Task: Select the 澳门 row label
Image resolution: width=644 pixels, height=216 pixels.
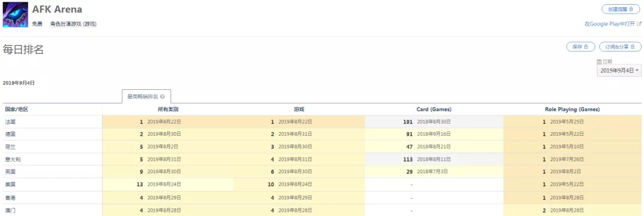Action: pyautogui.click(x=10, y=210)
